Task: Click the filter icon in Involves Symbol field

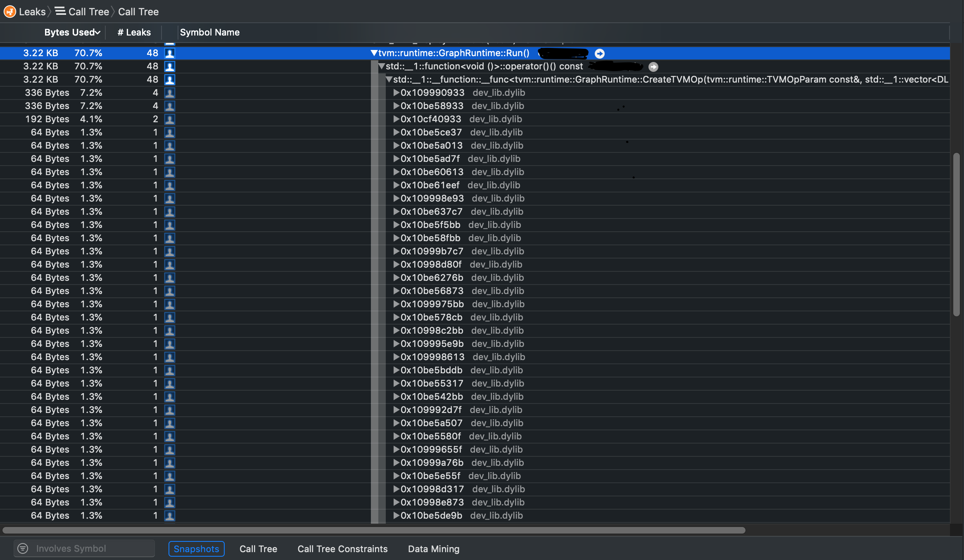Action: (23, 548)
